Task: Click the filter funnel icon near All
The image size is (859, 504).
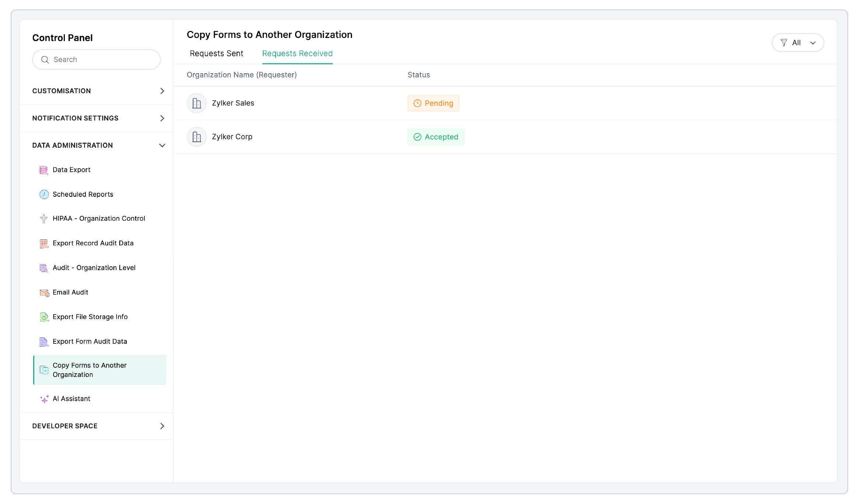Action: point(784,42)
